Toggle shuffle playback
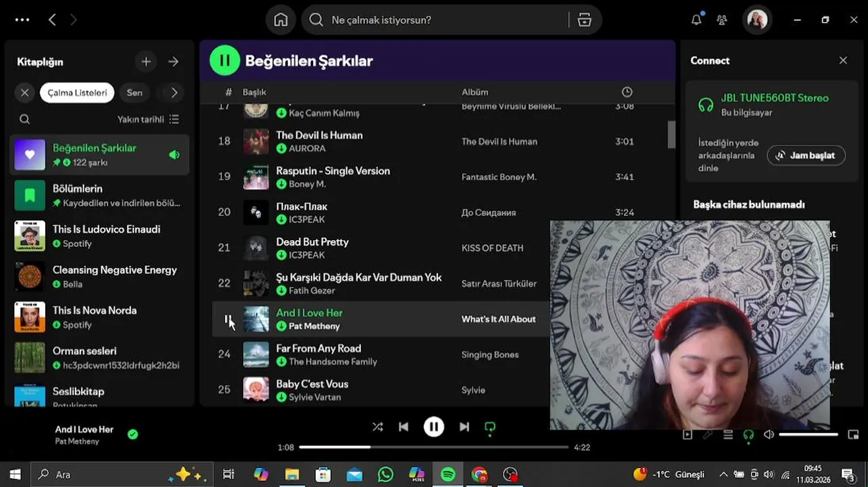 point(377,427)
